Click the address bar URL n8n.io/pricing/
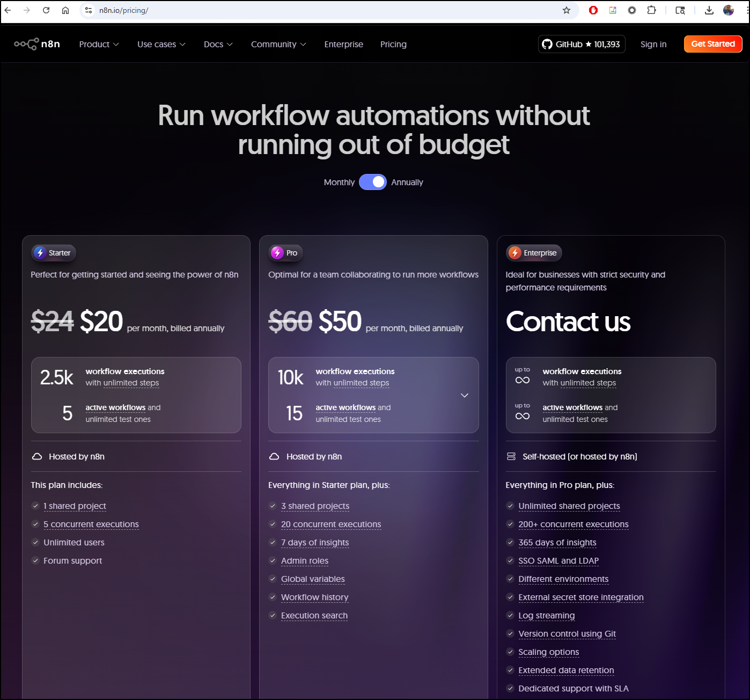The height and width of the screenshot is (700, 750). tap(123, 10)
